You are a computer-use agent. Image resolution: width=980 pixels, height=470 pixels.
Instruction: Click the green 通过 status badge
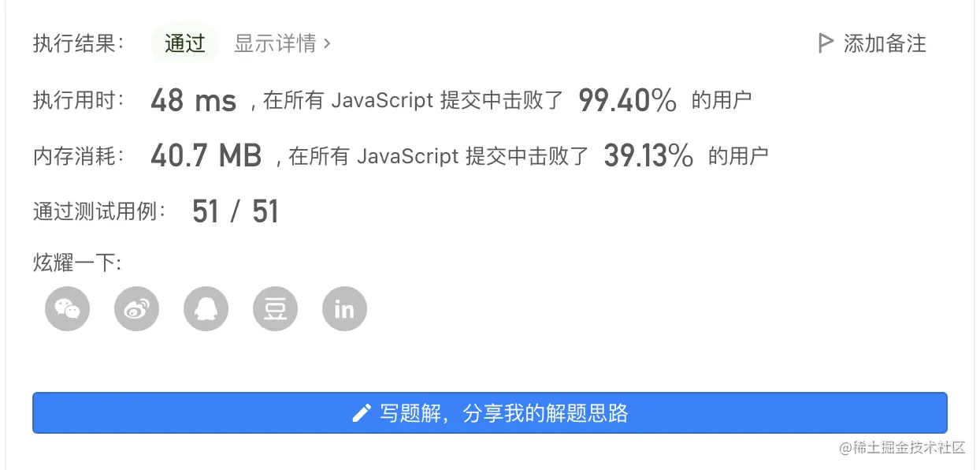tap(185, 43)
